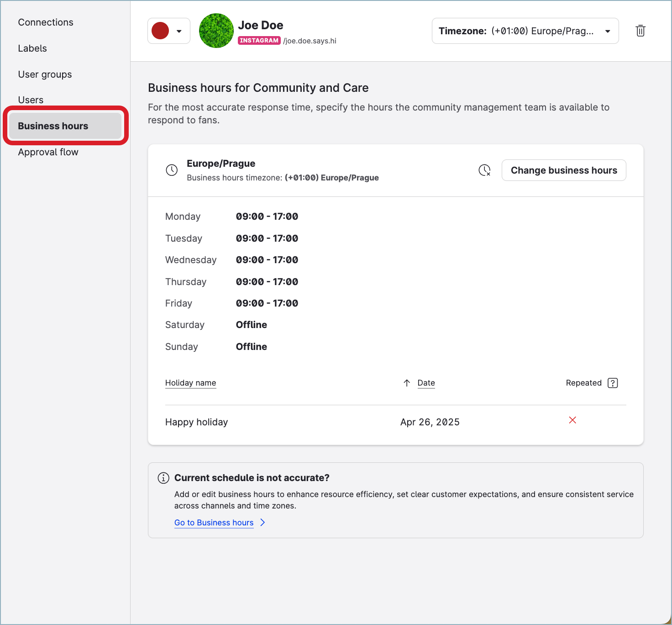The image size is (672, 625).
Task: Click the clock icon beside Europe/Prague
Action: click(x=172, y=170)
